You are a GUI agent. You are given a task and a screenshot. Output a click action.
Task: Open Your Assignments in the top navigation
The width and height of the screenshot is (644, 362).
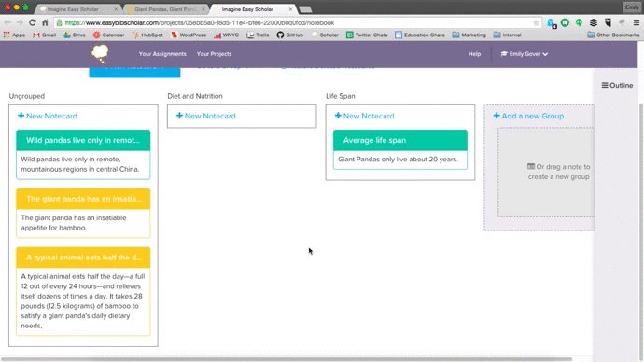click(x=162, y=54)
